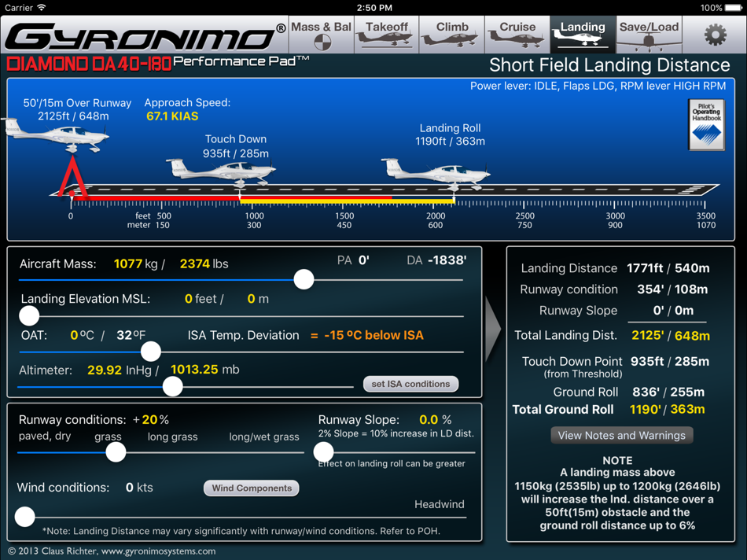747x560 pixels.
Task: Open the Climb tab
Action: [451, 35]
